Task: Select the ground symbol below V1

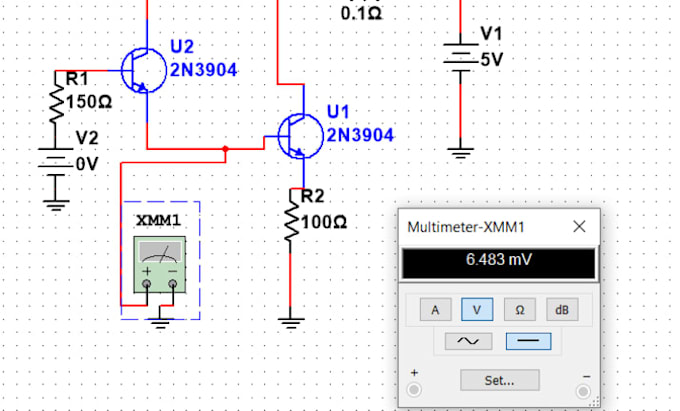Action: point(461,153)
